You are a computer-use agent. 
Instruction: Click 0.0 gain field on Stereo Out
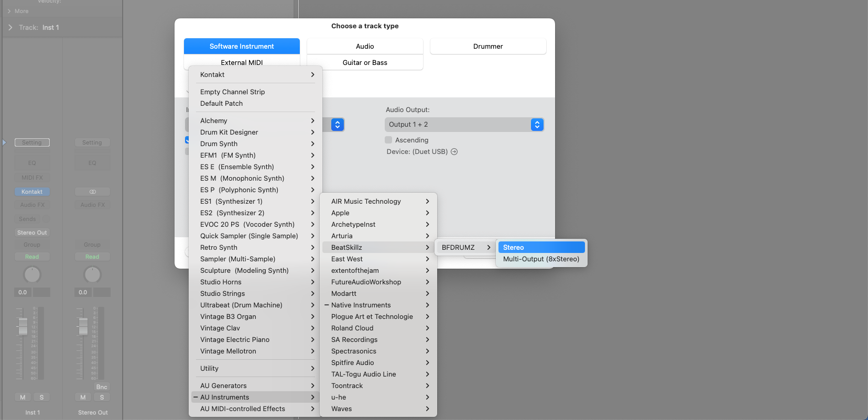click(83, 292)
